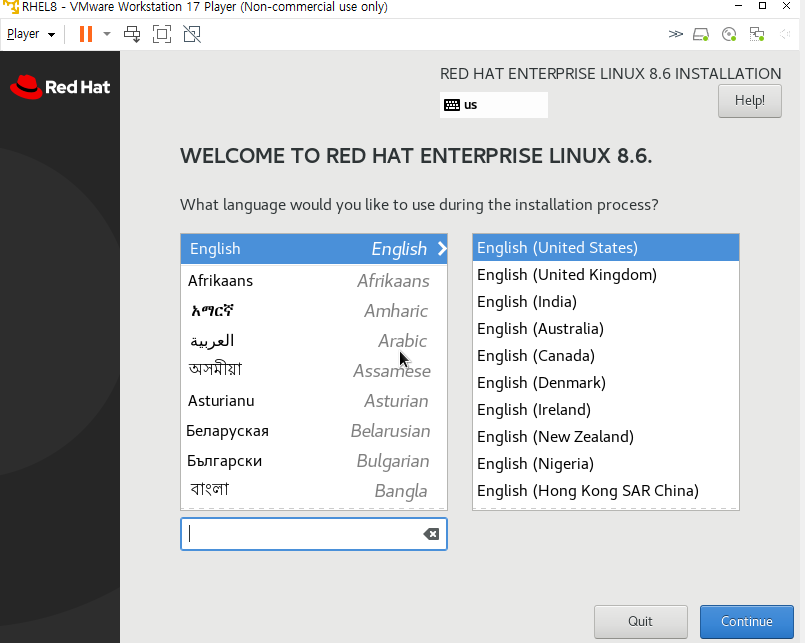The width and height of the screenshot is (805, 643).
Task: Click the VMware icon in the title bar
Action: pyautogui.click(x=11, y=7)
